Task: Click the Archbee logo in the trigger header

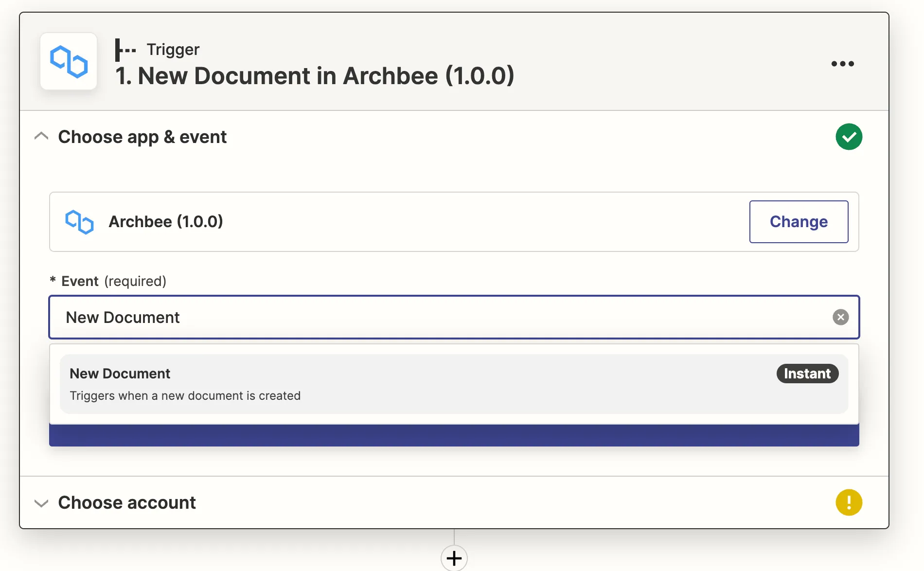Action: click(69, 61)
